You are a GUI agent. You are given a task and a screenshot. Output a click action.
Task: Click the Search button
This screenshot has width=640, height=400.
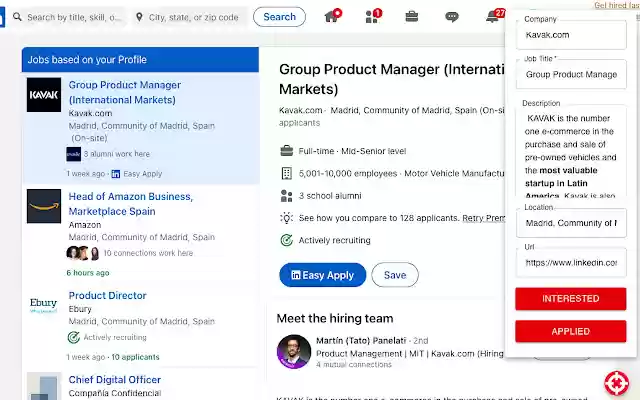(279, 17)
